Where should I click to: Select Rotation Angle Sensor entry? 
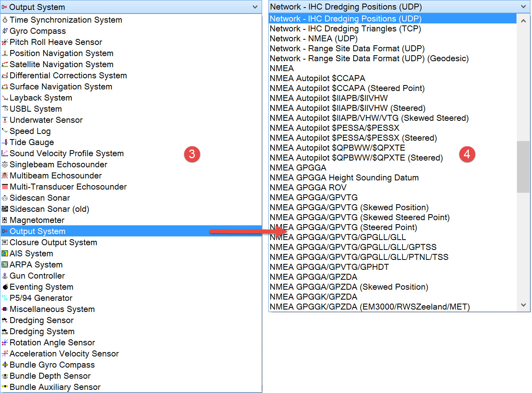click(131, 343)
